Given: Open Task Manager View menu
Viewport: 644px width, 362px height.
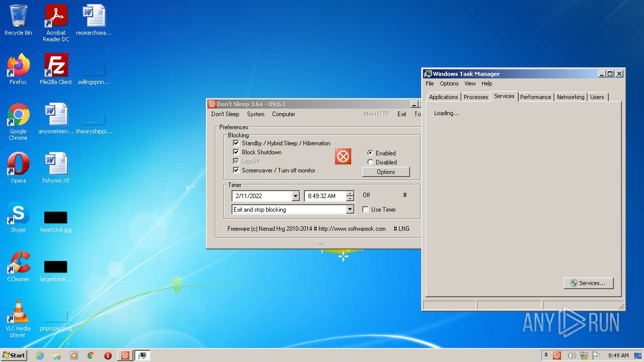Looking at the screenshot, I should (470, 83).
